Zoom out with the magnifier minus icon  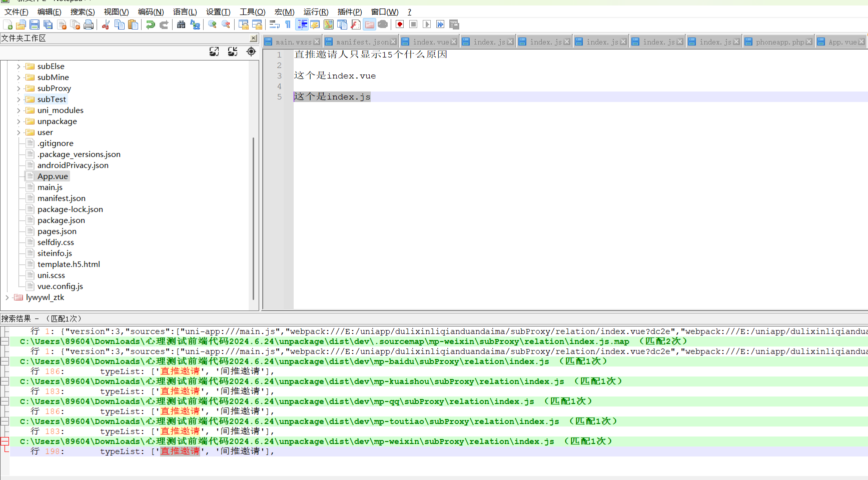pos(226,24)
